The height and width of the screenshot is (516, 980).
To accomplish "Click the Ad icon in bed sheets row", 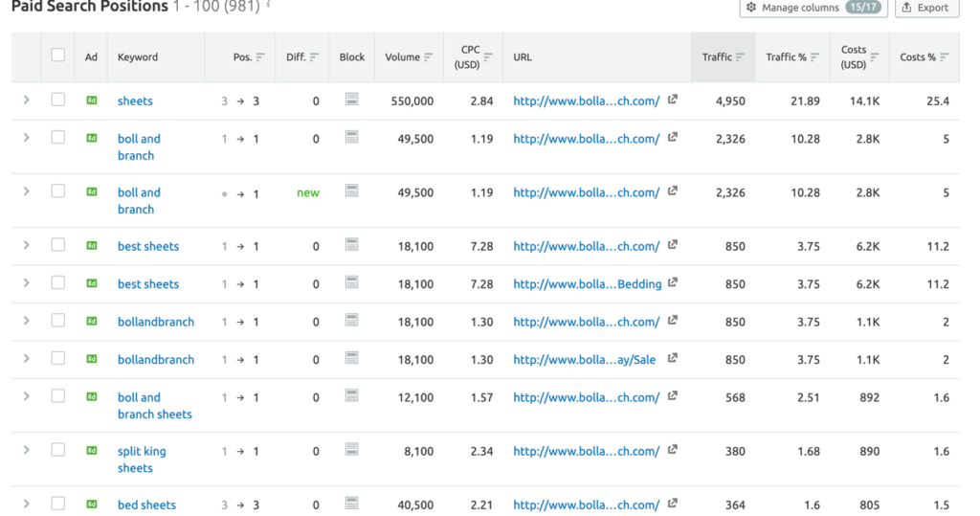I will pyautogui.click(x=91, y=505).
